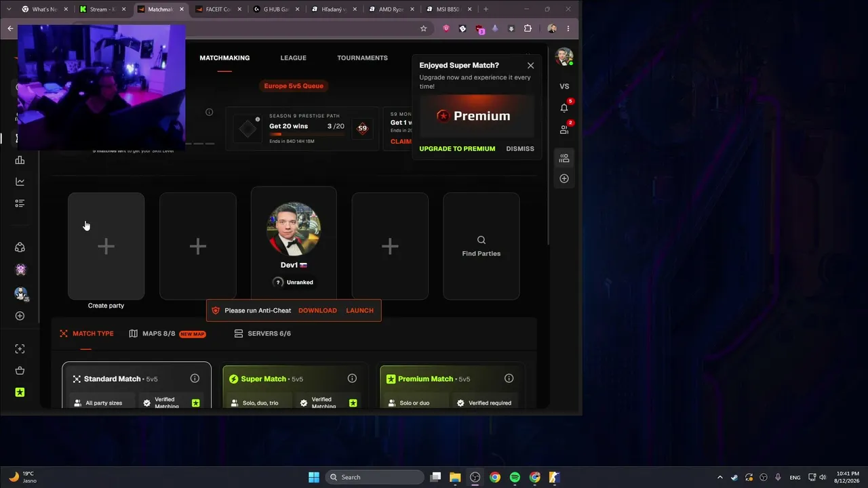Open the leaderboard bar-chart icon in left sidebar
Screen dimensions: 868x488
tap(20, 160)
